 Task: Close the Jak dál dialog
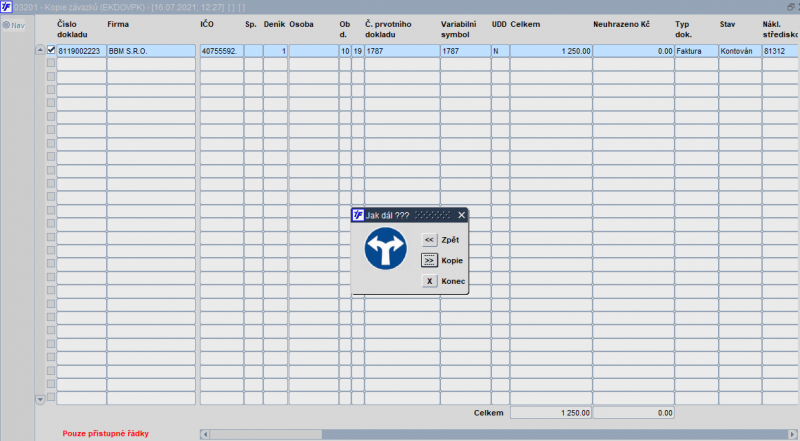coord(462,215)
